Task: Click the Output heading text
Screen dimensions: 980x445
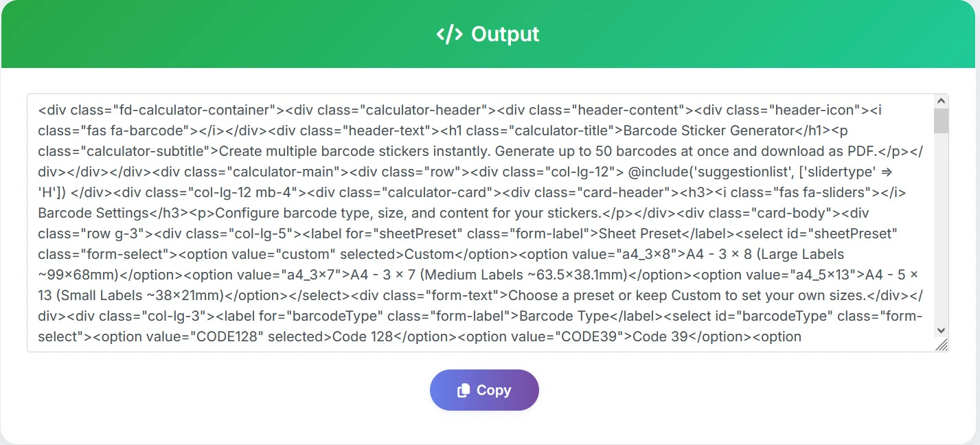Action: pyautogui.click(x=505, y=34)
